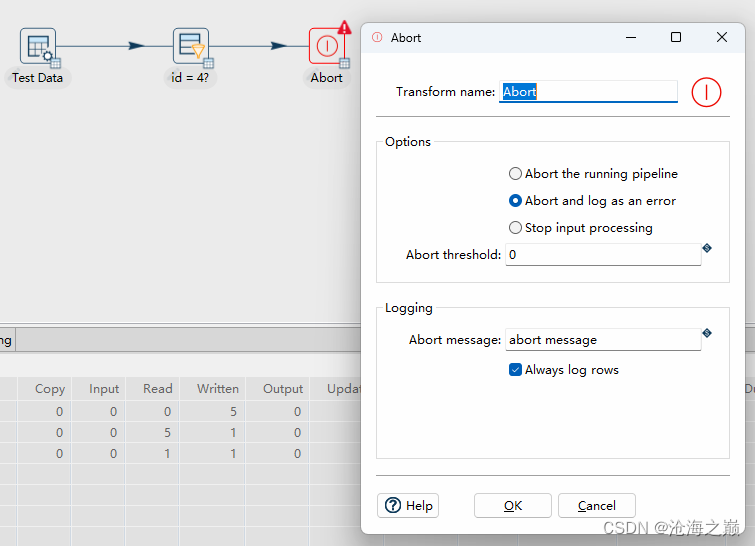Click the red Abort icon beside Transform name

(x=706, y=92)
